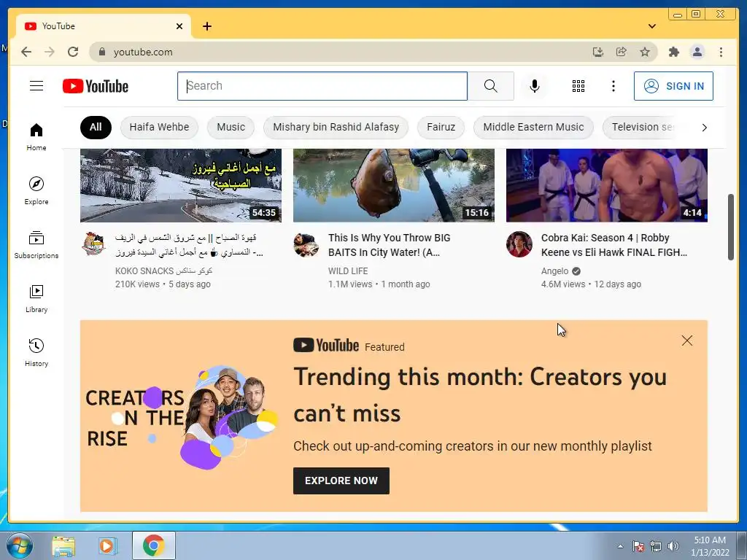Open the YouTube hamburger guide menu
747x560 pixels.
tap(36, 86)
